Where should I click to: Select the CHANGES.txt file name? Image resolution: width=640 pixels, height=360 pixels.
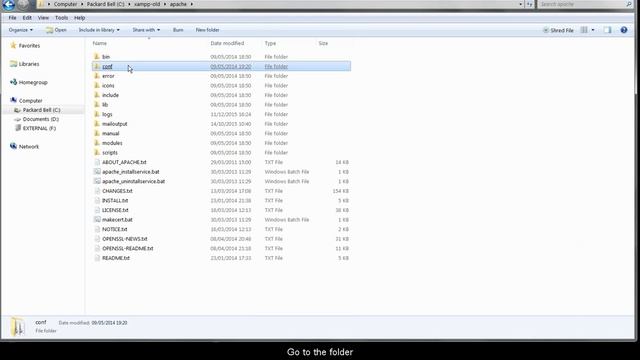[x=117, y=191]
